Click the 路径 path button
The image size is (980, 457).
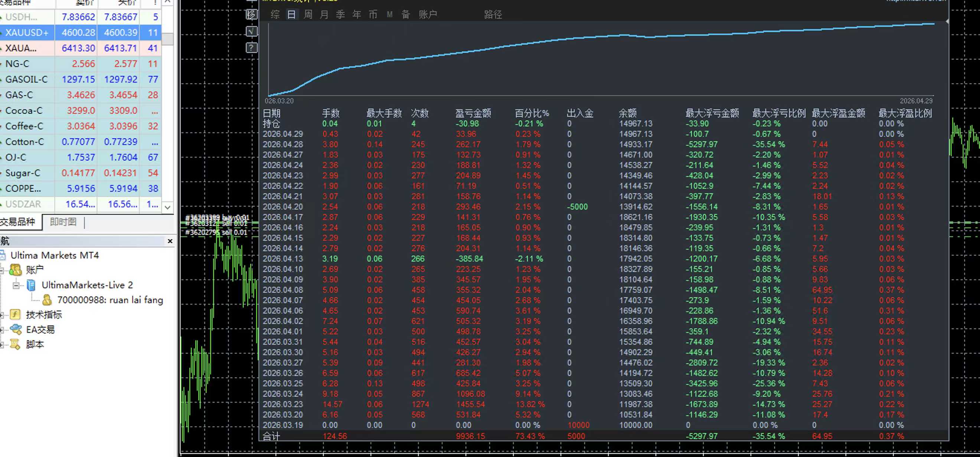[x=493, y=14]
